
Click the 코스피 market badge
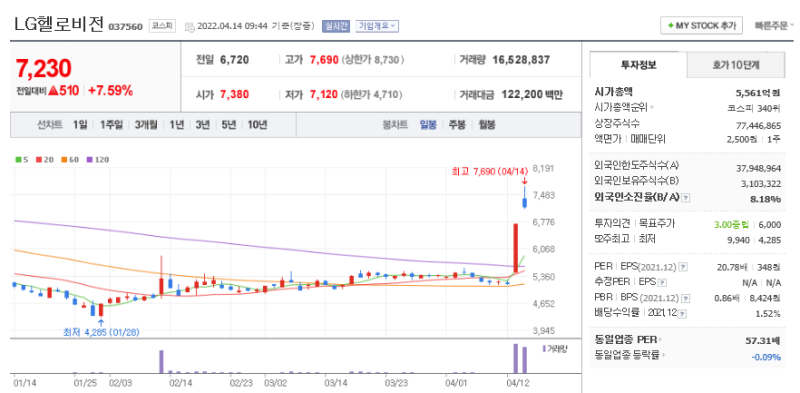coord(162,26)
